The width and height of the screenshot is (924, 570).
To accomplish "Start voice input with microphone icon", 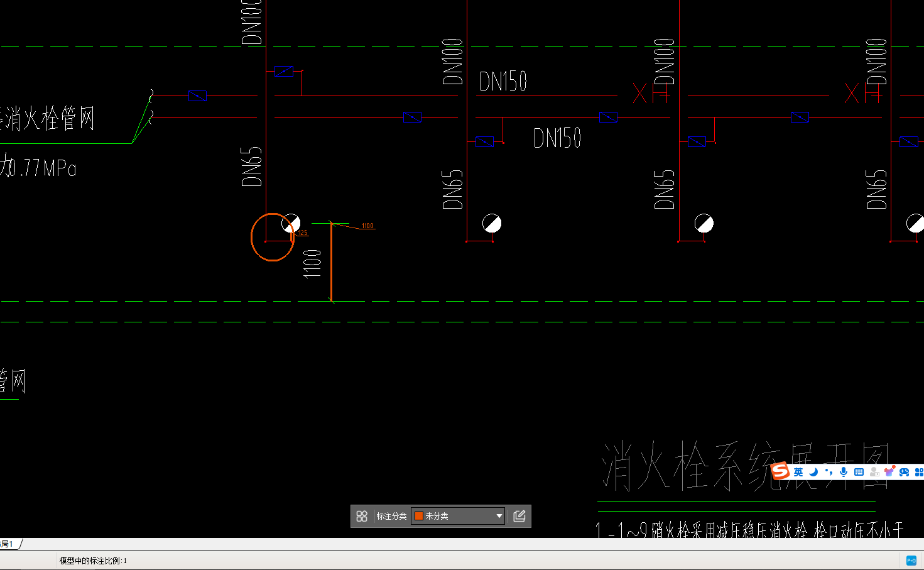I will (x=844, y=472).
